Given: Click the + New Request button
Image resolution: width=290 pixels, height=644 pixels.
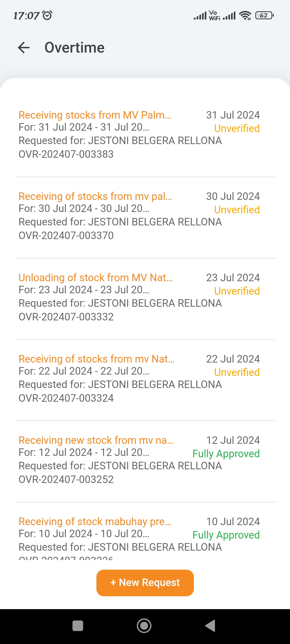Looking at the screenshot, I should coord(145,583).
